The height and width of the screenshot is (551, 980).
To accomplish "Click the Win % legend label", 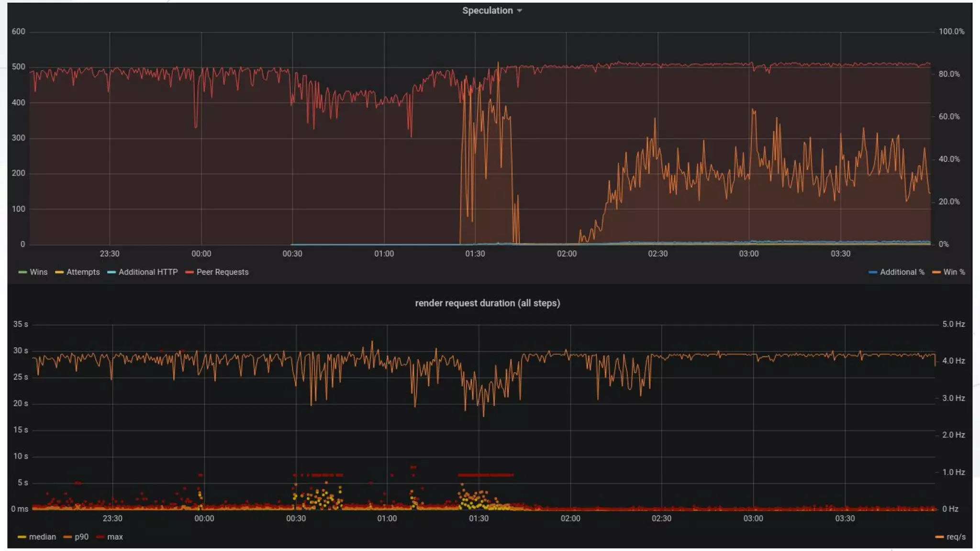I will (954, 272).
